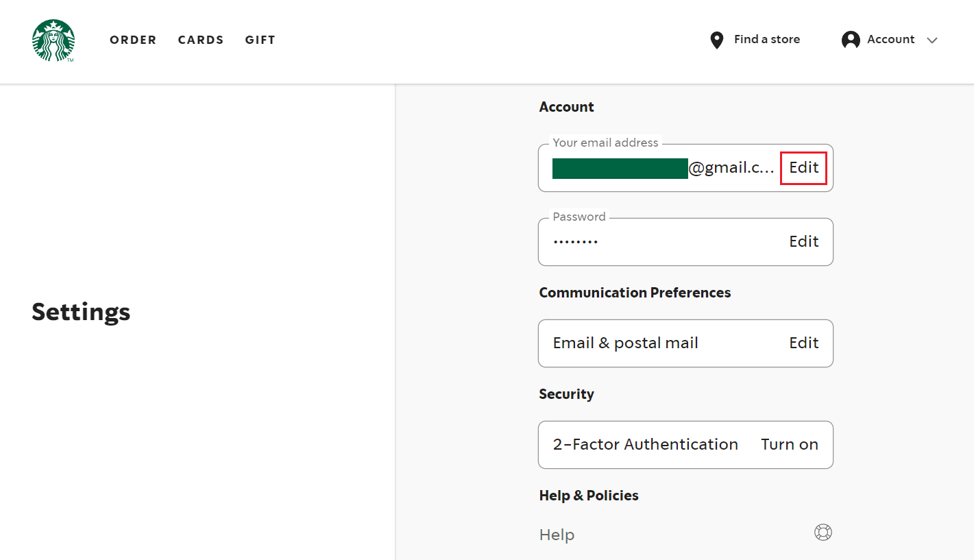Click the masked password field
This screenshot has width=974, height=560.
[x=685, y=242]
